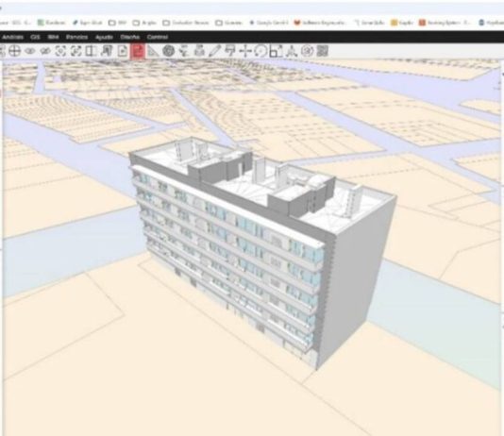Screen dimensions: 504x436
Task: Click the hierarchy tree structure icon
Action: click(184, 51)
